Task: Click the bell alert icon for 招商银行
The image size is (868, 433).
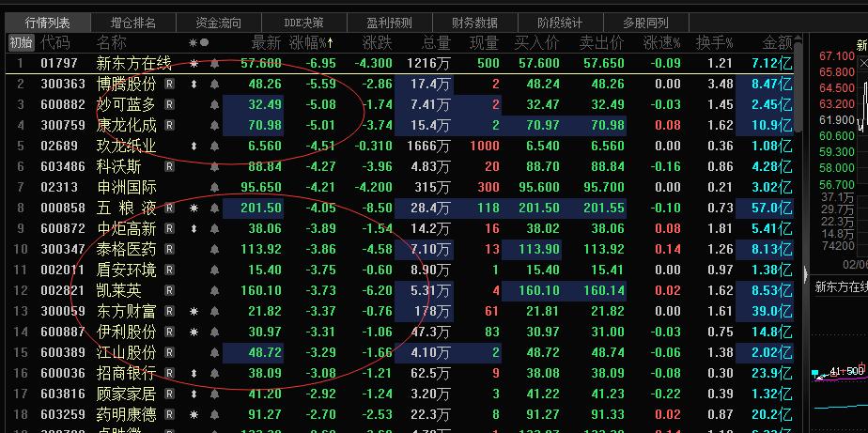Action: [x=215, y=374]
